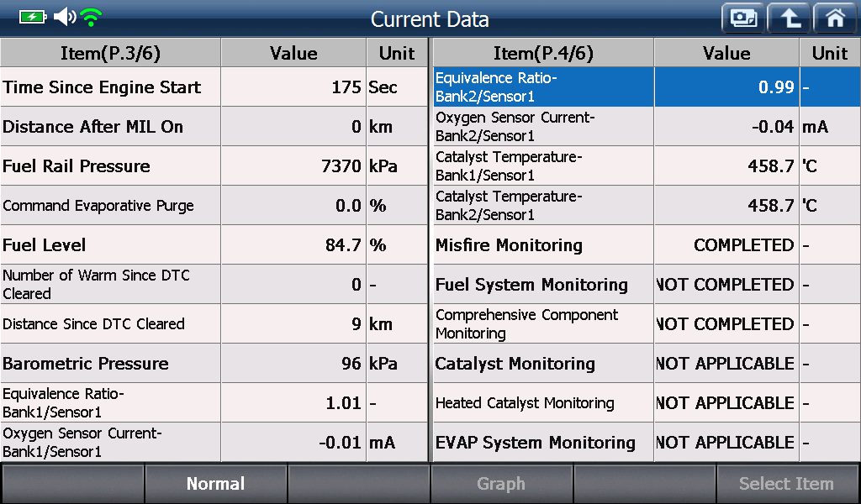The image size is (861, 504).
Task: Select Equivalence Ratio Bank2/Sensor1 row
Action: (647, 87)
